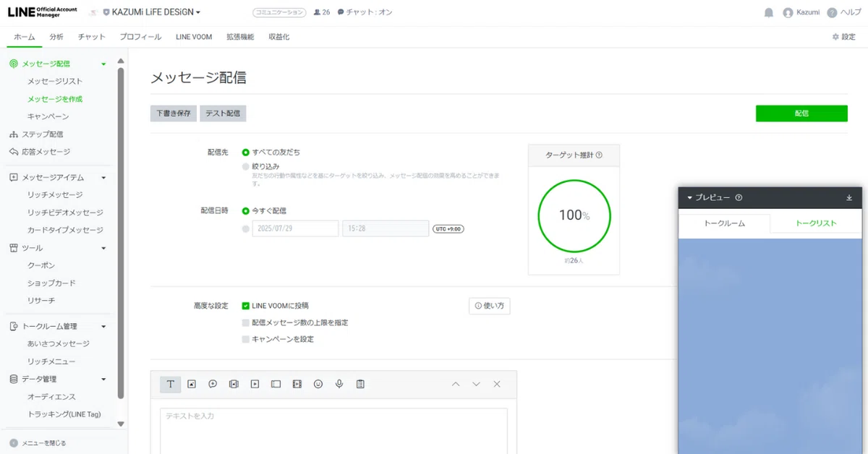The height and width of the screenshot is (454, 868).
Task: Click the 15:28 time field
Action: click(x=386, y=228)
